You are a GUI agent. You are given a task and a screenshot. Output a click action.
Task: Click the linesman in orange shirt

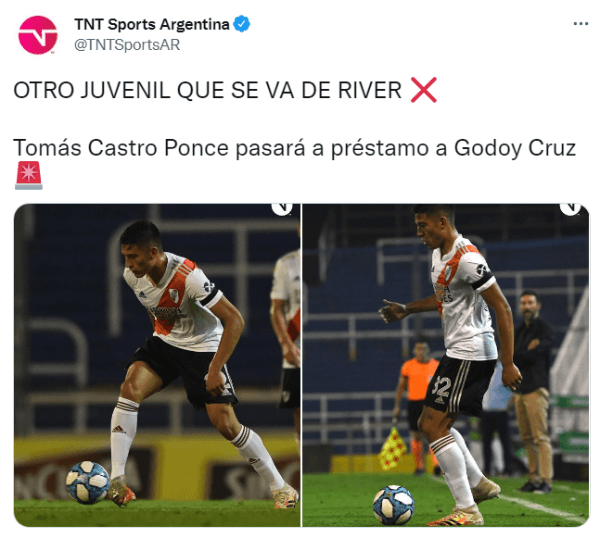pos(416,406)
